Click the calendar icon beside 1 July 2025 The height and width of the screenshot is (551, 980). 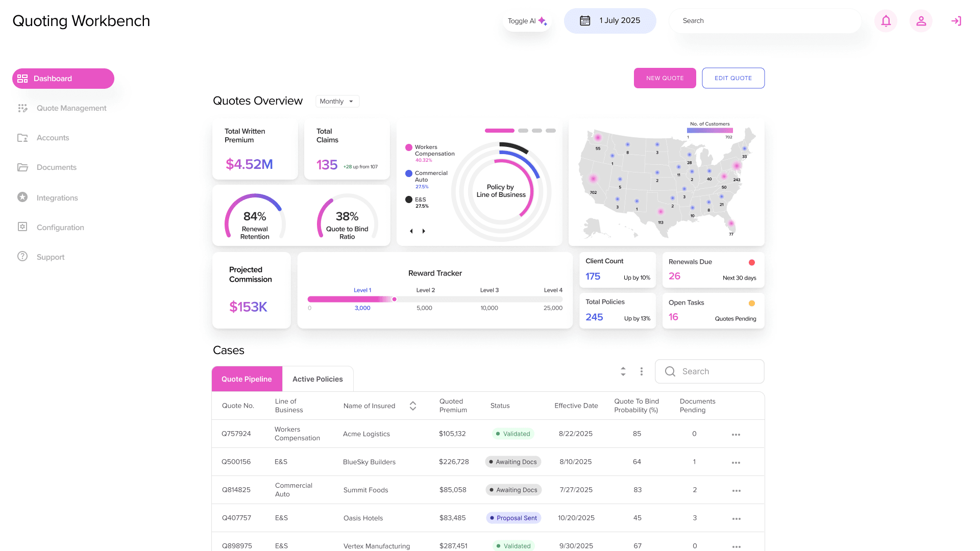pyautogui.click(x=585, y=21)
